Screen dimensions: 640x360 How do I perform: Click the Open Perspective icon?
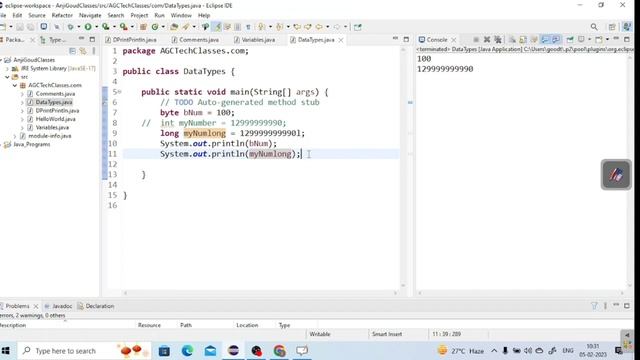pos(612,27)
